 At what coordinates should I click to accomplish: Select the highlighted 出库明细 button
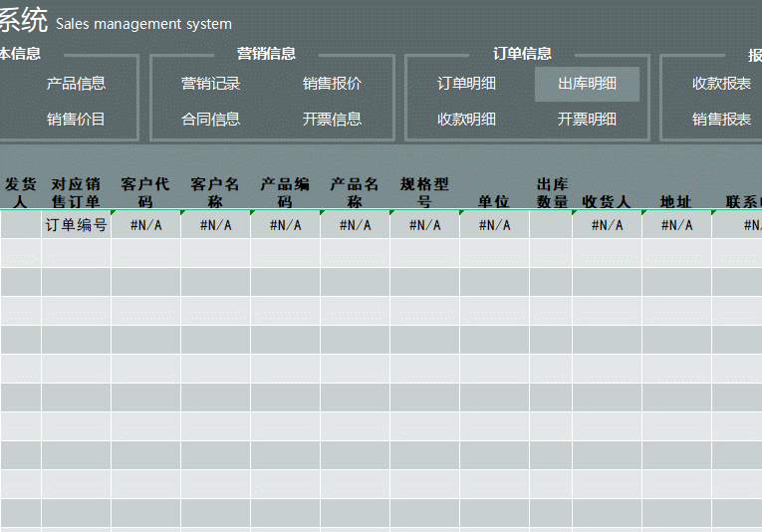[587, 84]
